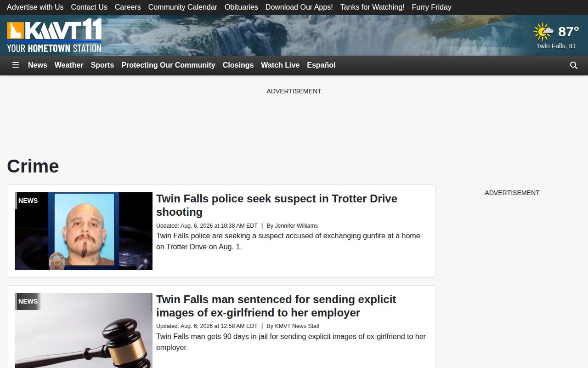Open the Weather menu item

point(69,65)
